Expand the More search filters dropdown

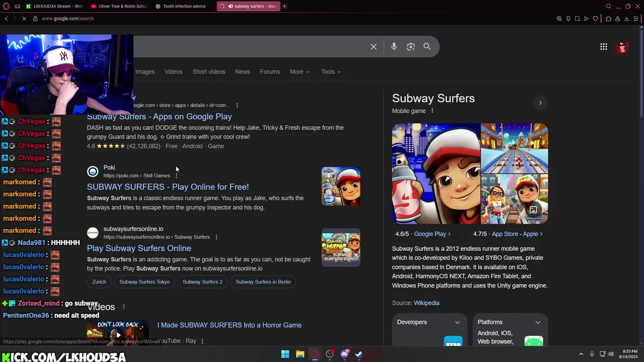299,72
